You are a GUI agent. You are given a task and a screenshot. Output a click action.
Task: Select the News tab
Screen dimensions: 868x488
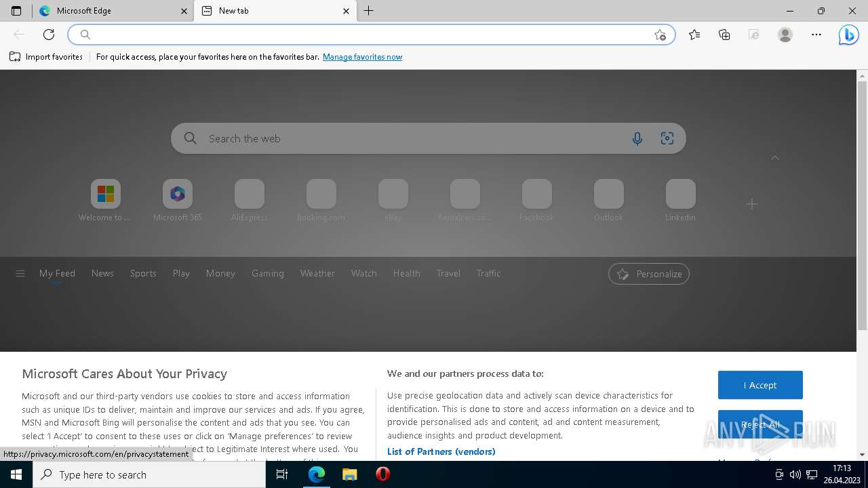tap(102, 273)
